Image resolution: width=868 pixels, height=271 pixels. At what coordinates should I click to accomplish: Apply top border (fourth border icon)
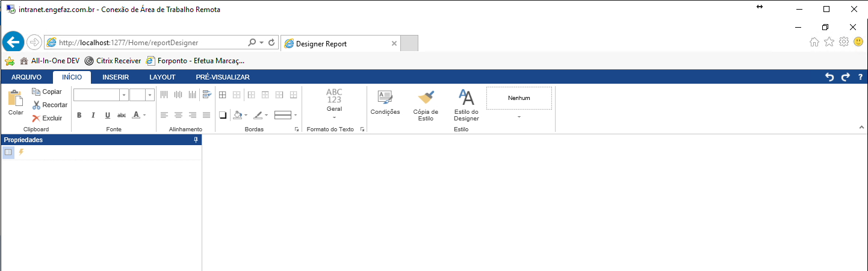[265, 95]
